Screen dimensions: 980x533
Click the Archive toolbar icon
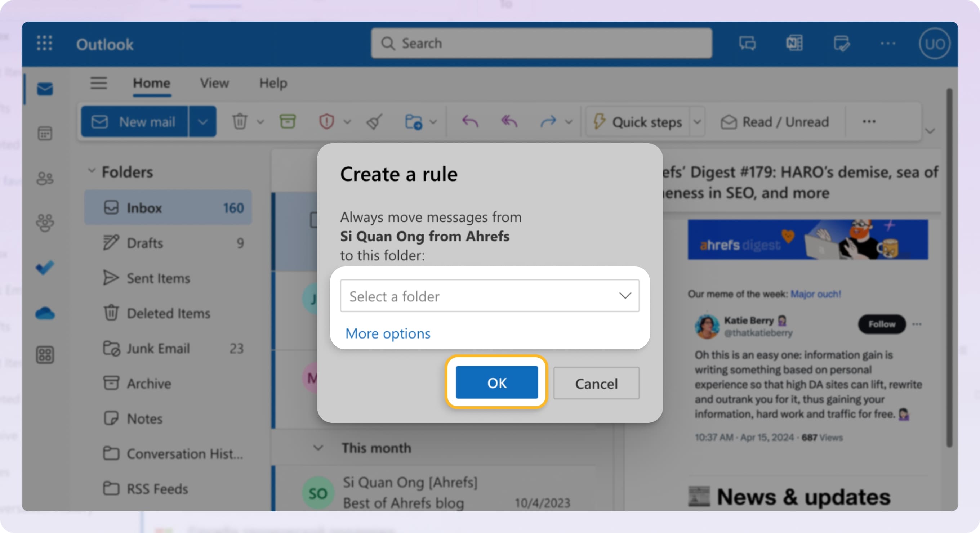click(288, 121)
